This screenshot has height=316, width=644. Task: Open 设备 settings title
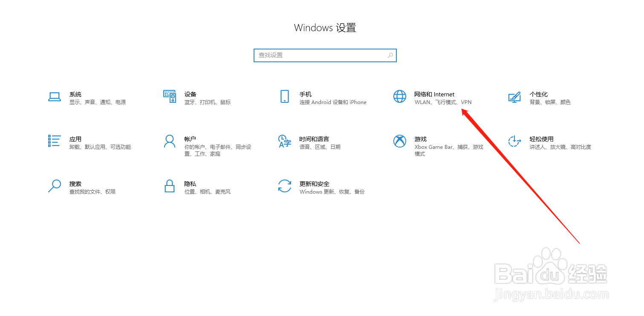click(x=191, y=94)
